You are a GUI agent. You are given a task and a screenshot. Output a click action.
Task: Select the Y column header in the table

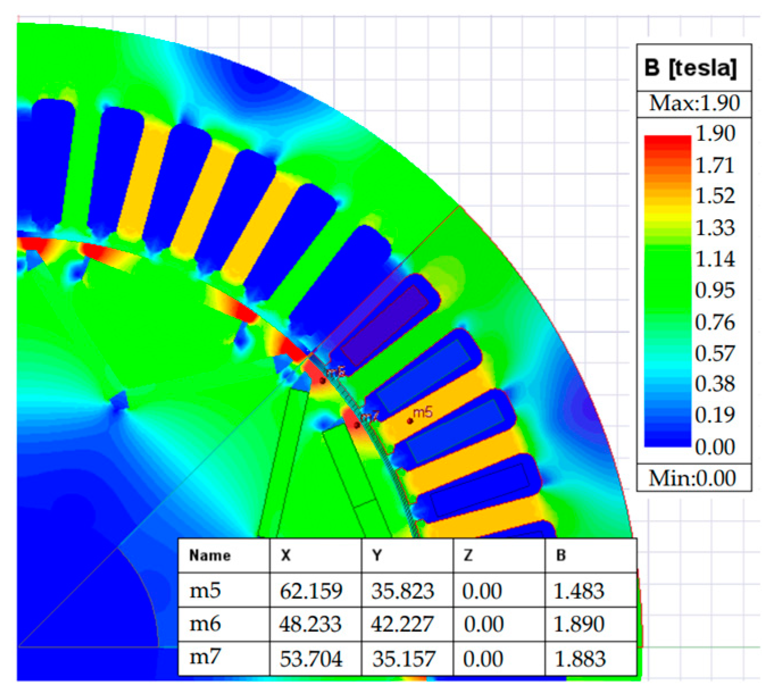tap(377, 555)
